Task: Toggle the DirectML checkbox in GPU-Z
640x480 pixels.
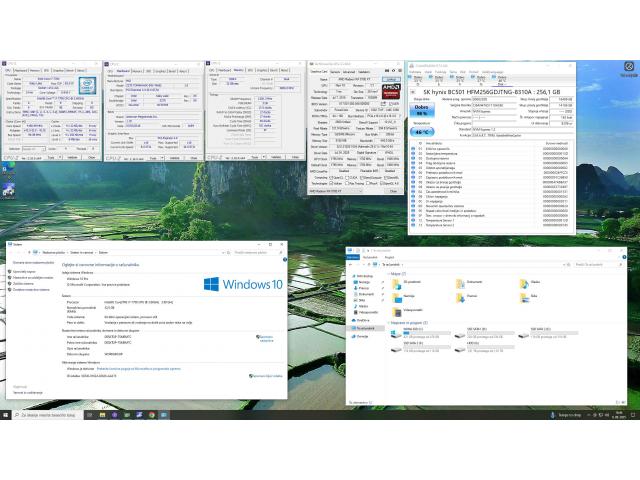Action: 385,178
